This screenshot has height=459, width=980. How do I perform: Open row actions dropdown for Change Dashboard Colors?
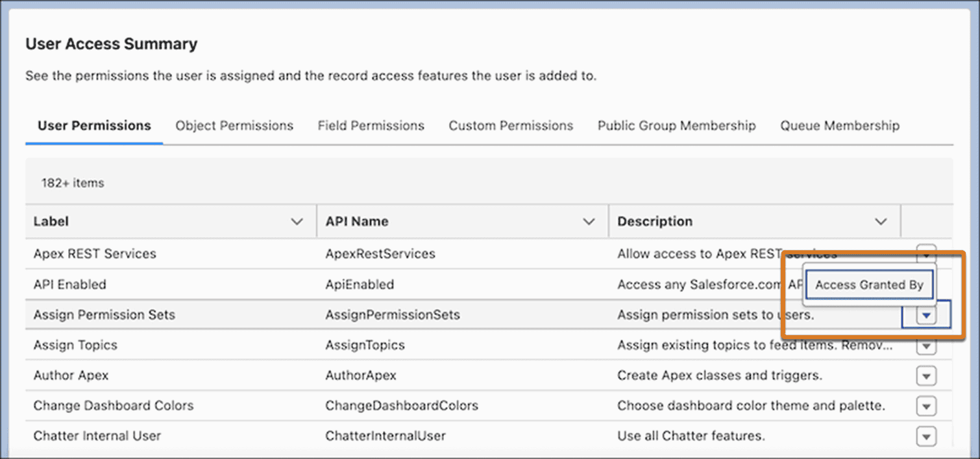click(926, 406)
